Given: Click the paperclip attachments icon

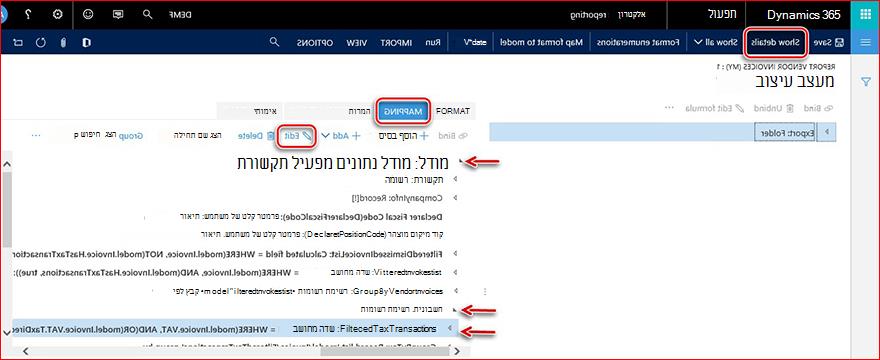Looking at the screenshot, I should click(x=63, y=42).
